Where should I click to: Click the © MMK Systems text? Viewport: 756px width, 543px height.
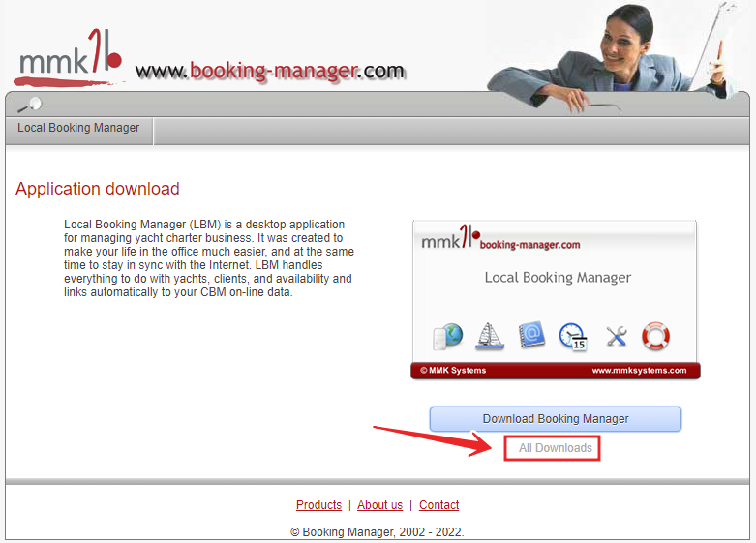click(x=453, y=371)
